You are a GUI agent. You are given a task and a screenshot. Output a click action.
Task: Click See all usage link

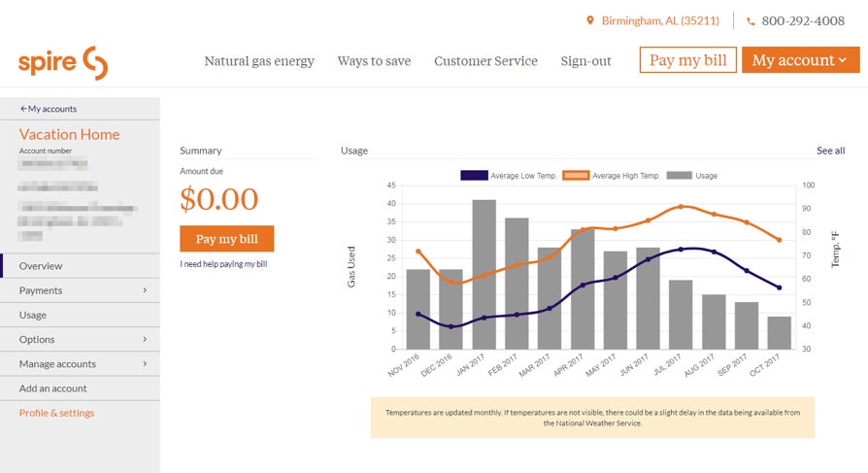click(x=830, y=151)
